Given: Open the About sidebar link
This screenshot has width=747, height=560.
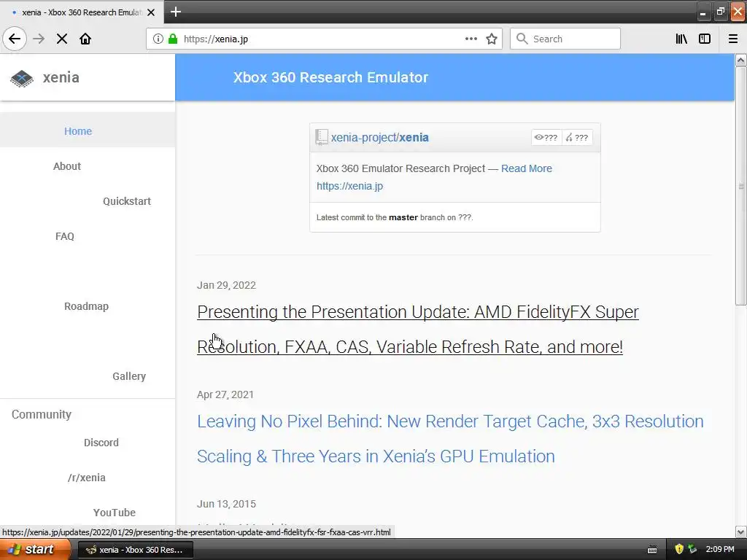Looking at the screenshot, I should 66,166.
